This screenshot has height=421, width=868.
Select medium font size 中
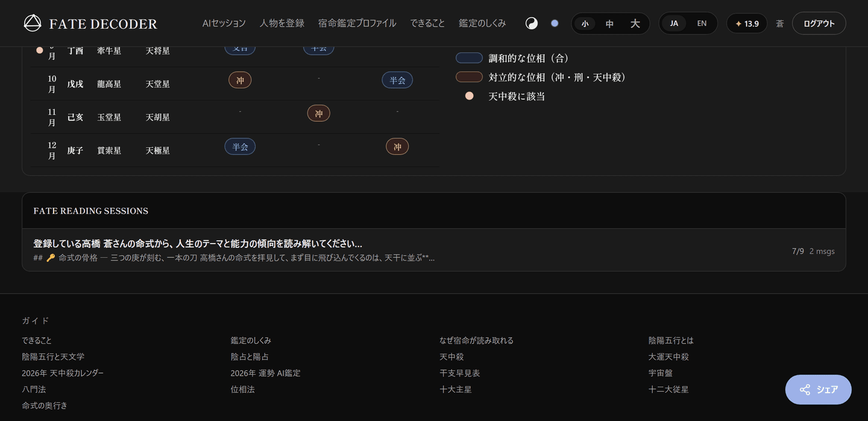(609, 24)
